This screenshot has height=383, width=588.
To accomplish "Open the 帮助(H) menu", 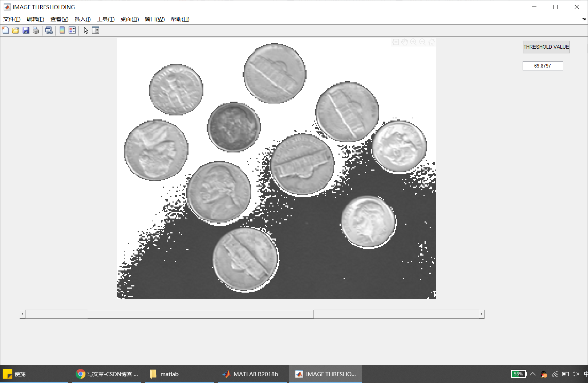I will click(180, 19).
